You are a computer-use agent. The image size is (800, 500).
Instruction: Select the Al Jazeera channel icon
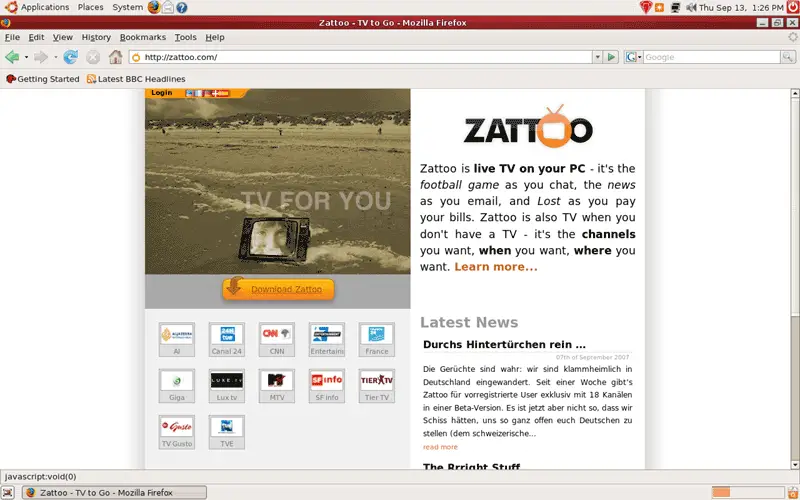[177, 339]
